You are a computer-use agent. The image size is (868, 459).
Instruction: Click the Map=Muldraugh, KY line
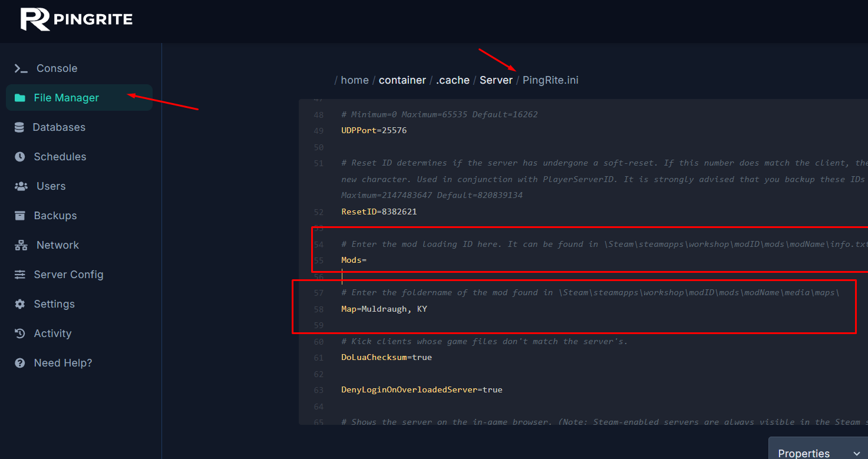click(x=384, y=309)
